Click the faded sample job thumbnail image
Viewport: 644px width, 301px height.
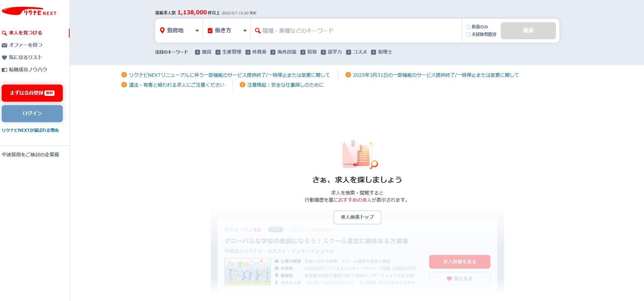point(247,272)
